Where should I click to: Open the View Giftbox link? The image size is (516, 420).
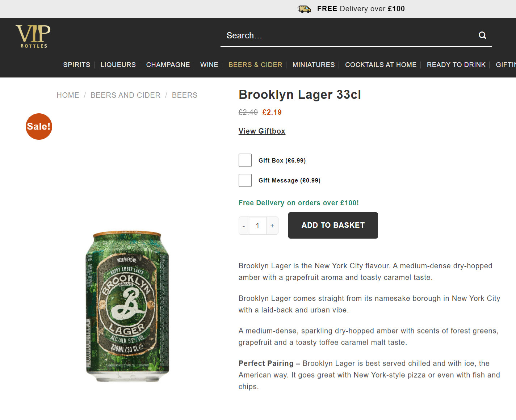(x=262, y=131)
